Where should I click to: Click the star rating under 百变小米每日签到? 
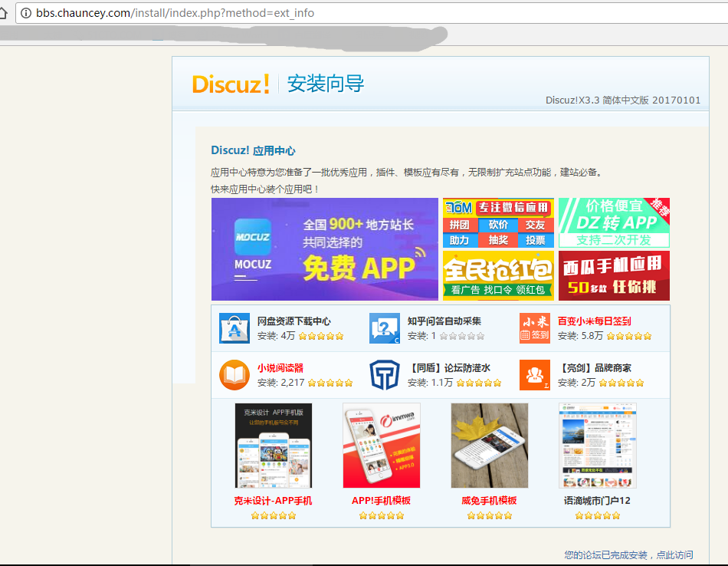coord(629,336)
